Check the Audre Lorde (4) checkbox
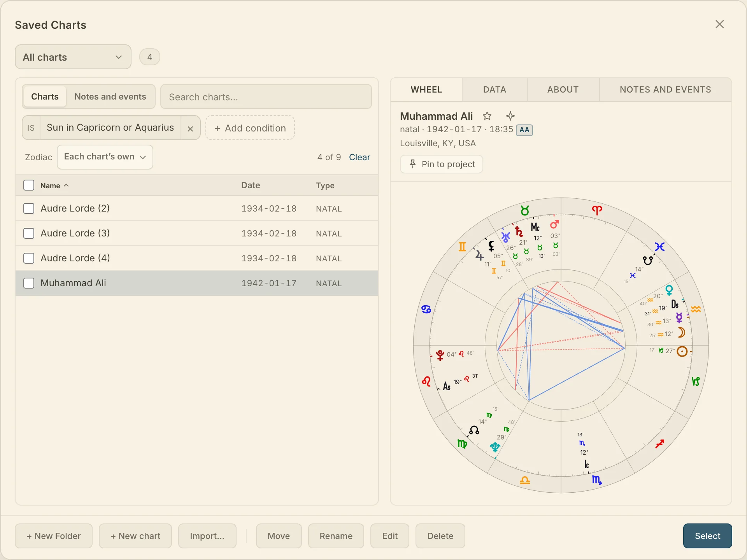This screenshot has height=560, width=747. [x=29, y=258]
